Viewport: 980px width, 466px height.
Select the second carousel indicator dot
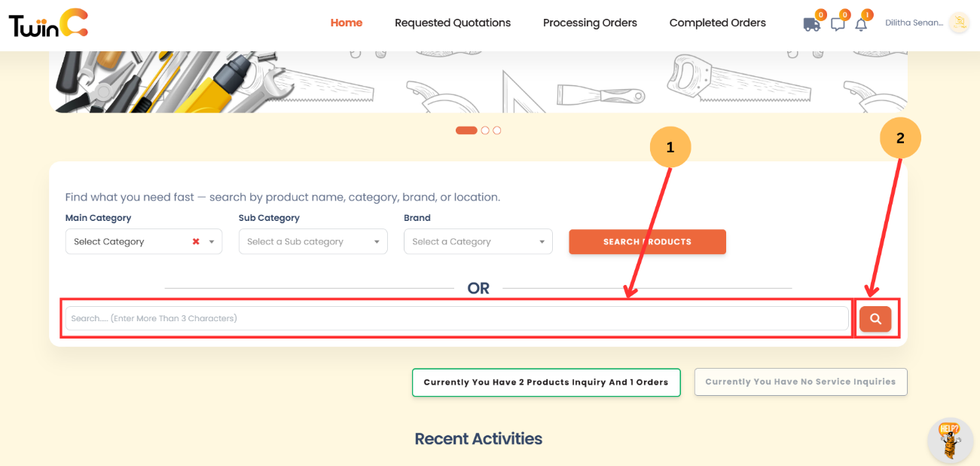pyautogui.click(x=484, y=130)
